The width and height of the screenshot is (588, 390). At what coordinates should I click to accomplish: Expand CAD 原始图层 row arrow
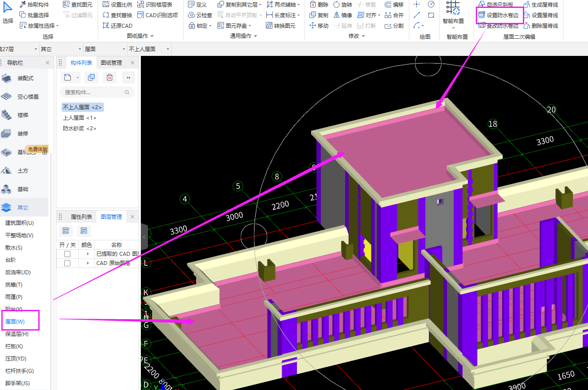[x=88, y=263]
